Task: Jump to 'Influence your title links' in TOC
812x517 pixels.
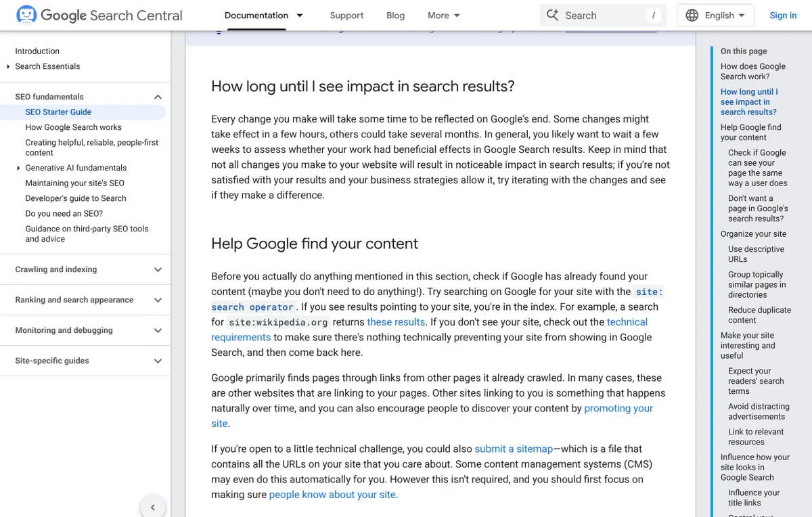Action: pyautogui.click(x=754, y=497)
